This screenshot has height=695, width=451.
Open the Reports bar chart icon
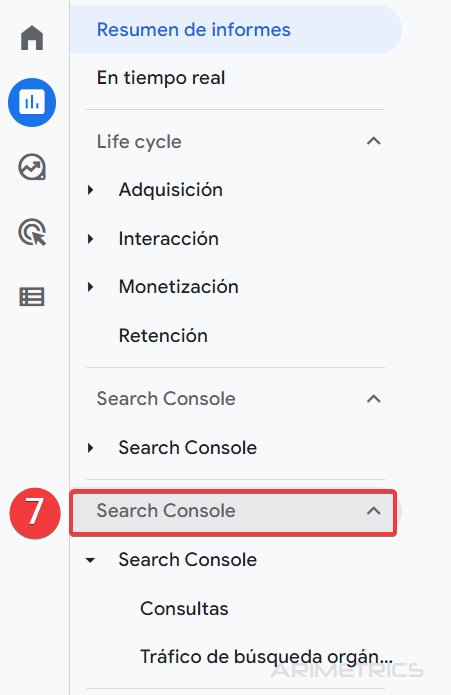coord(32,102)
